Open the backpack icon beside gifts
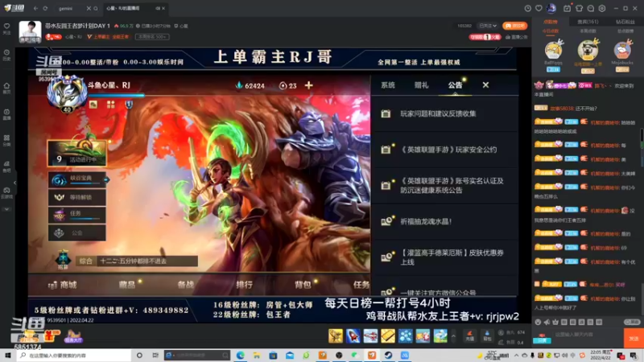644x362 pixels. pos(487,335)
